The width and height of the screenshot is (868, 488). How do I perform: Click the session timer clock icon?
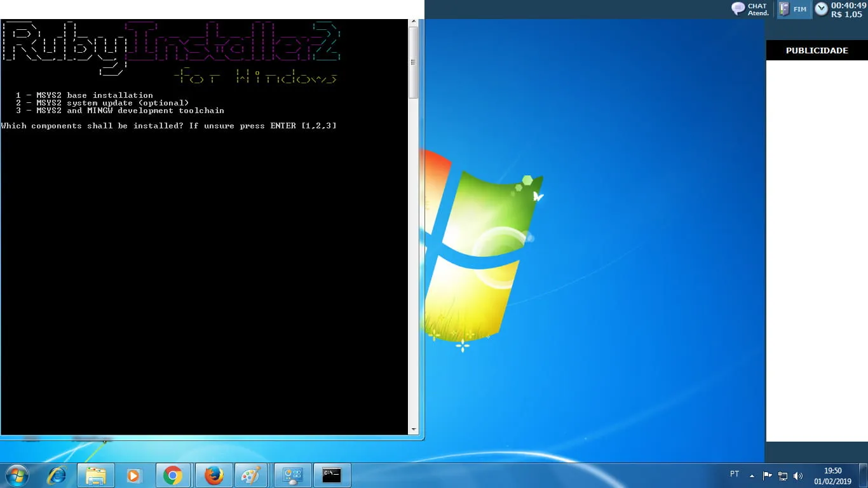[822, 9]
